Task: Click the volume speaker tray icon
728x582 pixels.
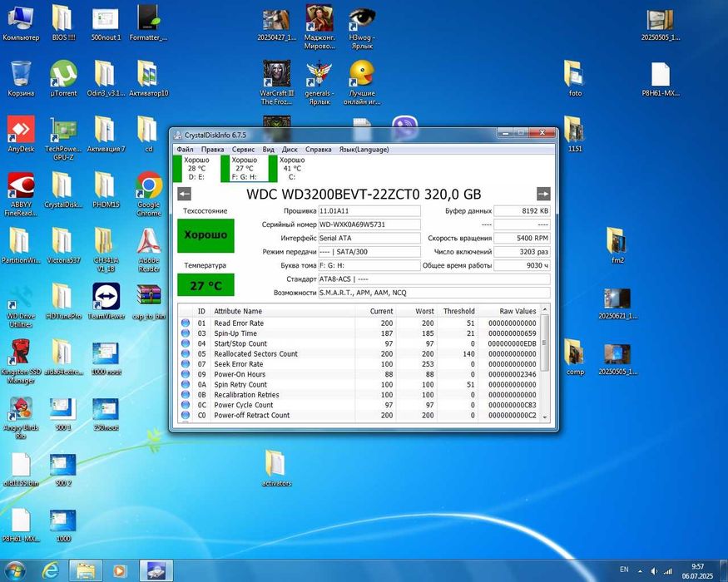Action: 654,571
